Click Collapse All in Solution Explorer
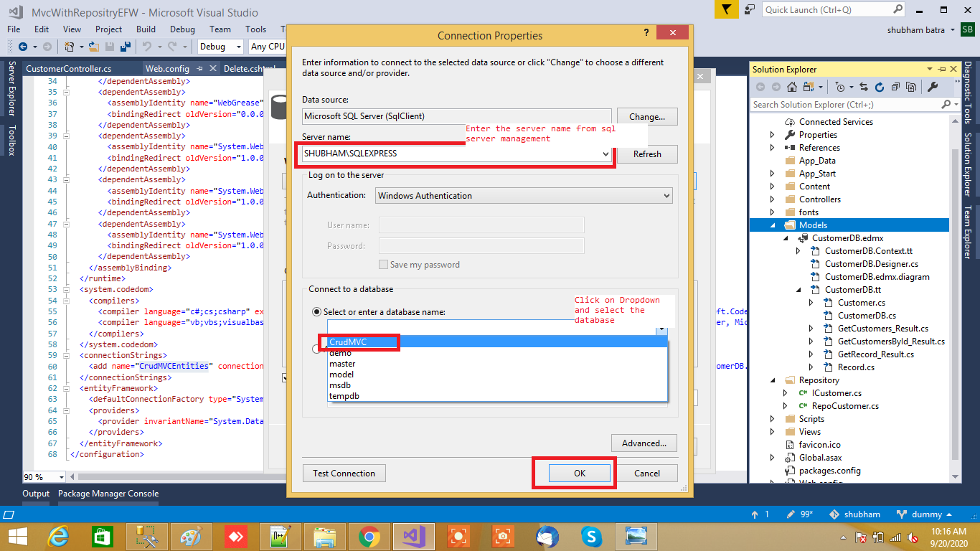The width and height of the screenshot is (980, 551). pos(895,87)
